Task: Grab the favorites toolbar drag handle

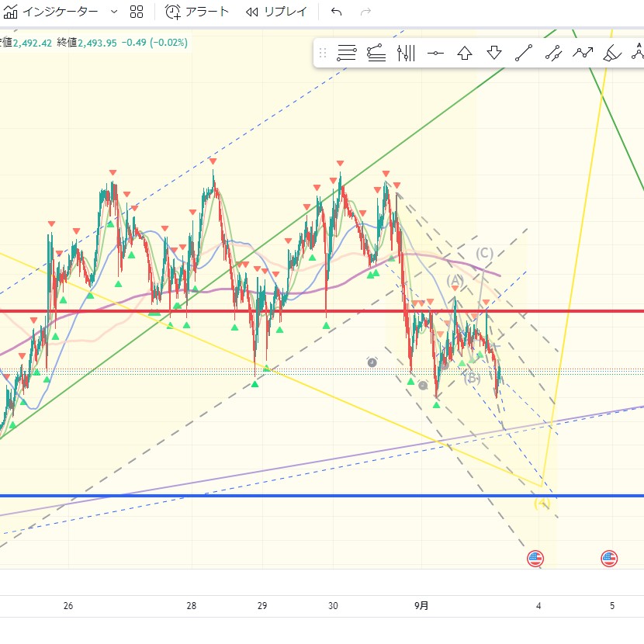Action: 323,54
